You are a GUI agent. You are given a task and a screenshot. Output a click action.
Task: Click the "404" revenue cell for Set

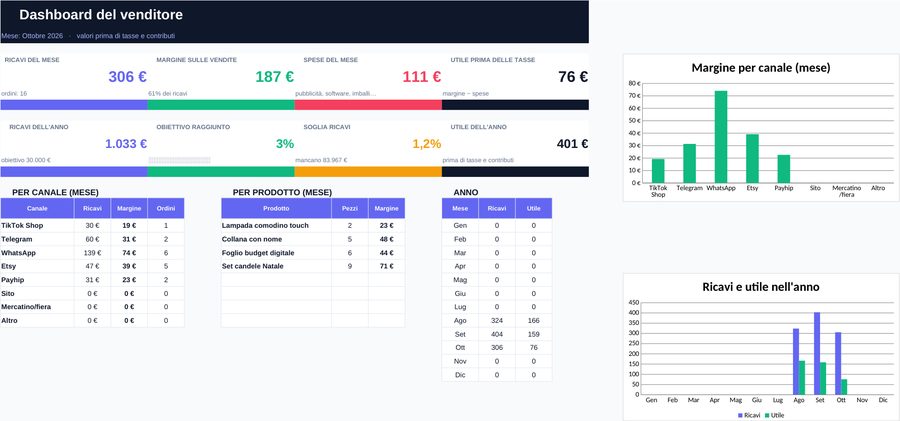496,334
